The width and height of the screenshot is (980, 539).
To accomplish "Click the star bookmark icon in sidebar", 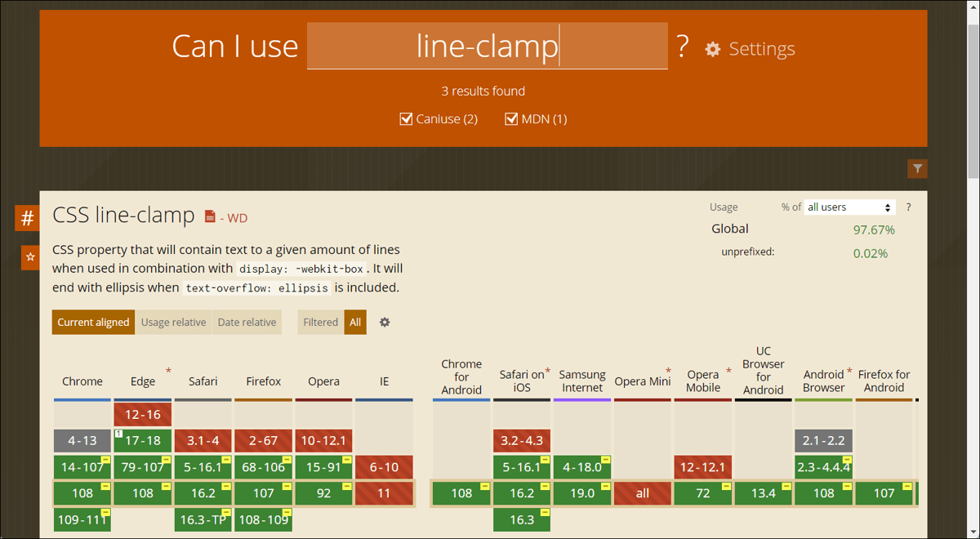I will pyautogui.click(x=29, y=257).
